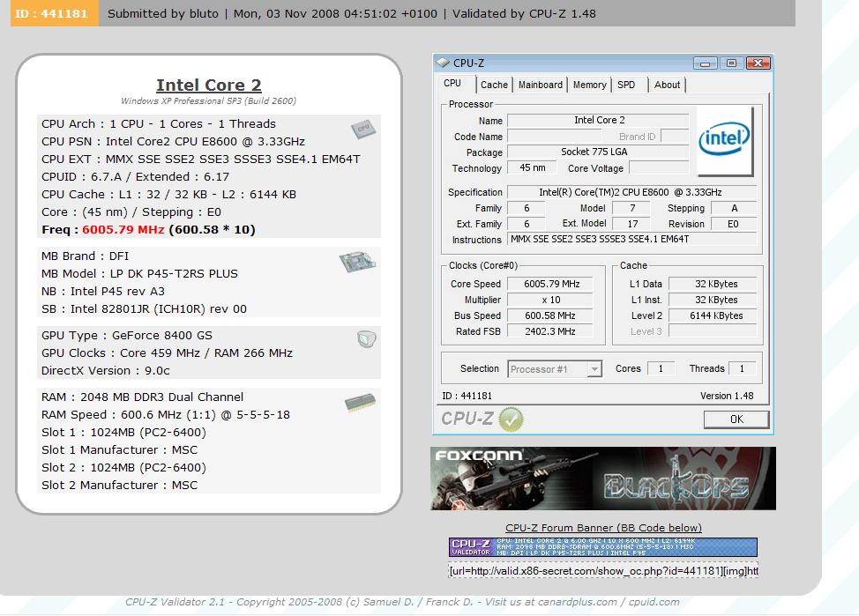Click the CPU-Z Forum Banner link
This screenshot has width=859, height=616.
(x=603, y=528)
